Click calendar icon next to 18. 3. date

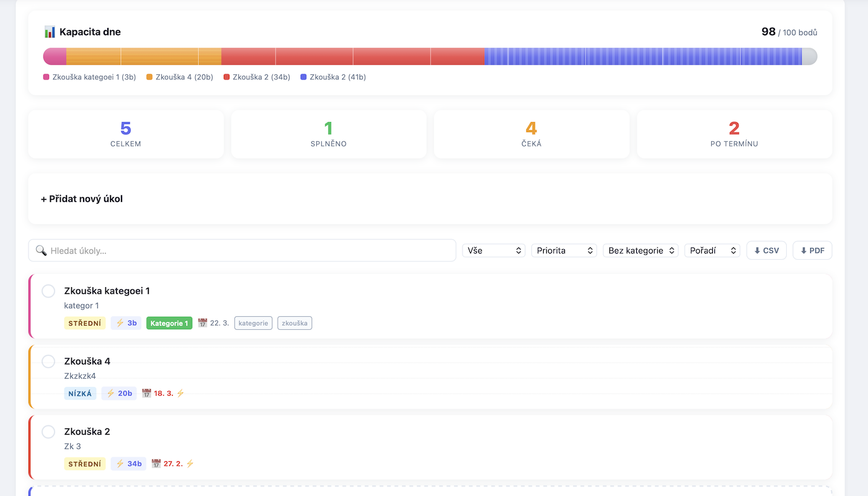click(146, 393)
